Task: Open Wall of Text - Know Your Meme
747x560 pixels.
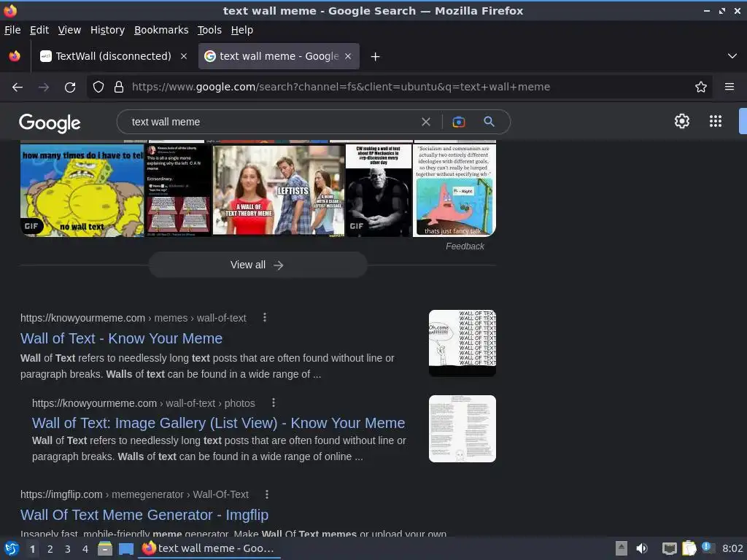Action: pyautogui.click(x=122, y=338)
